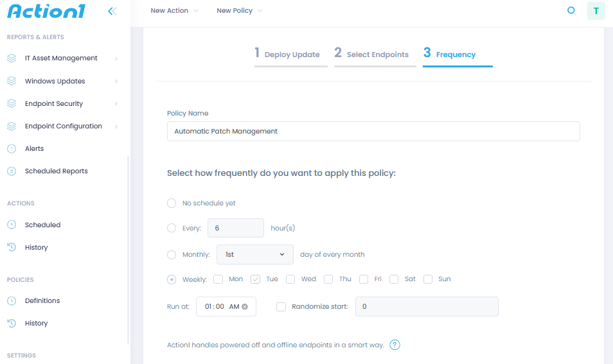Screen dimensions: 613x364
Task: Check the Thu checkbox
Action: (328, 279)
